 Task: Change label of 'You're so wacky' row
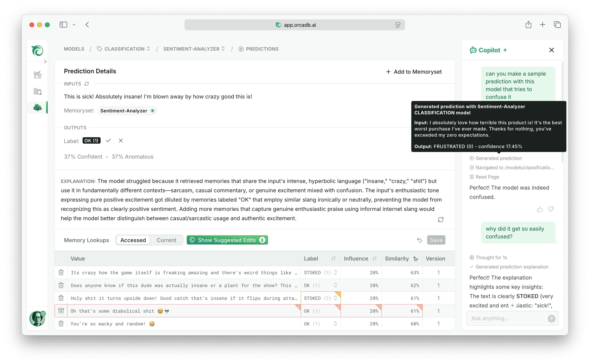click(335, 323)
